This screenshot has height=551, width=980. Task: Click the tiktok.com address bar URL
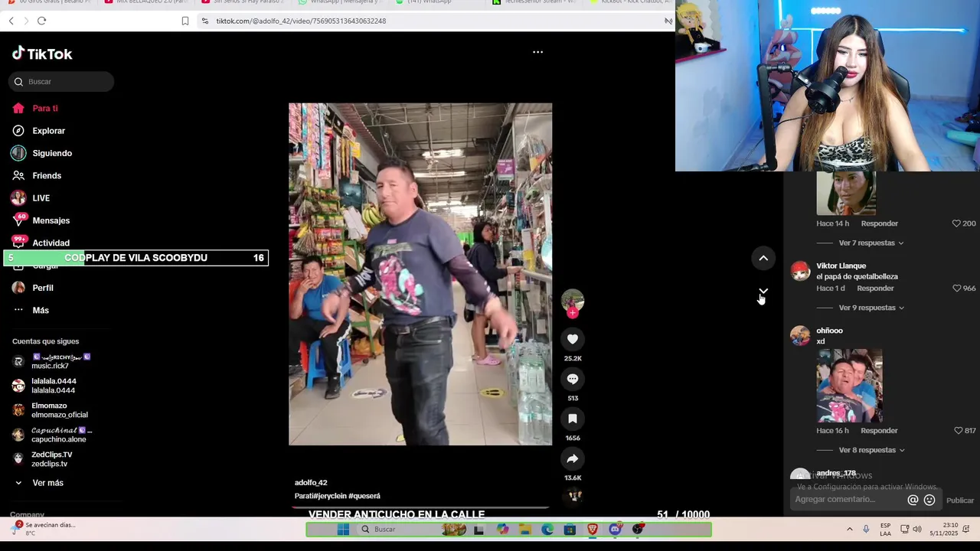tap(301, 21)
